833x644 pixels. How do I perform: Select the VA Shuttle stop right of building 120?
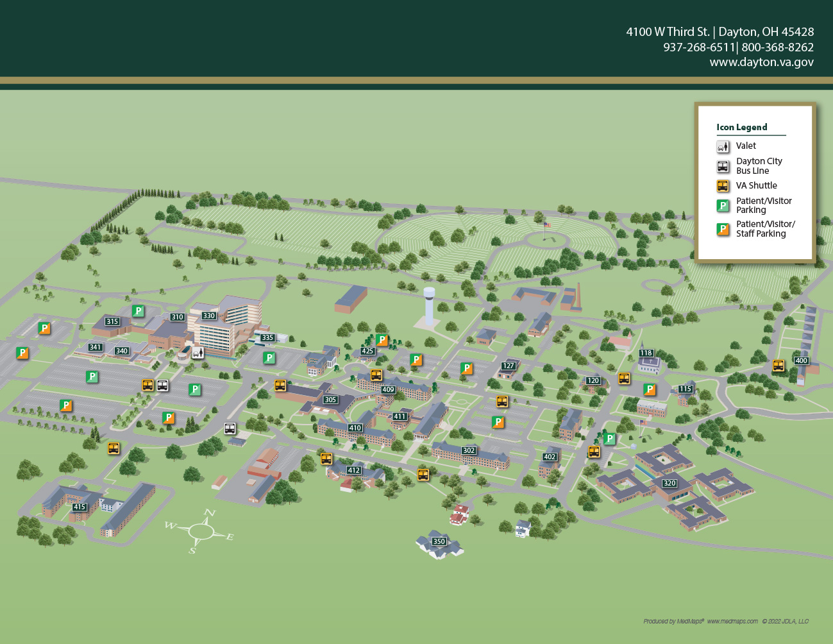pyautogui.click(x=624, y=378)
